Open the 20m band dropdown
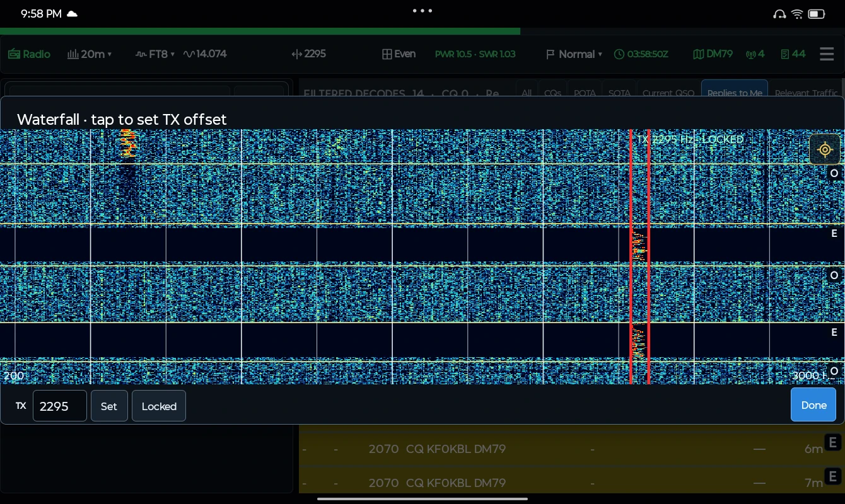This screenshot has width=845, height=504. pos(90,54)
